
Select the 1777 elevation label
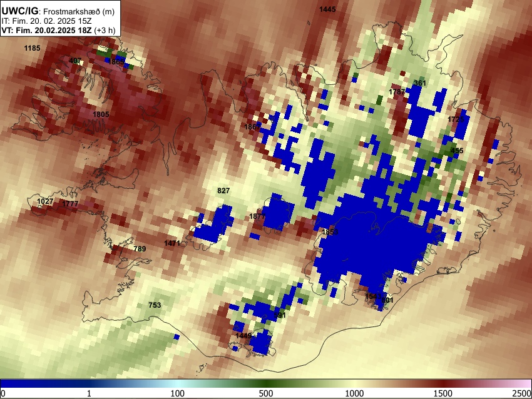coord(70,204)
